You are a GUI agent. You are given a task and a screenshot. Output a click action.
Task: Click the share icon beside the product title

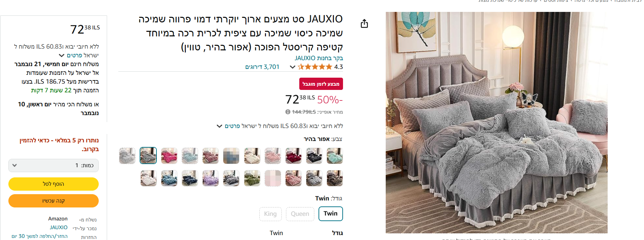364,23
